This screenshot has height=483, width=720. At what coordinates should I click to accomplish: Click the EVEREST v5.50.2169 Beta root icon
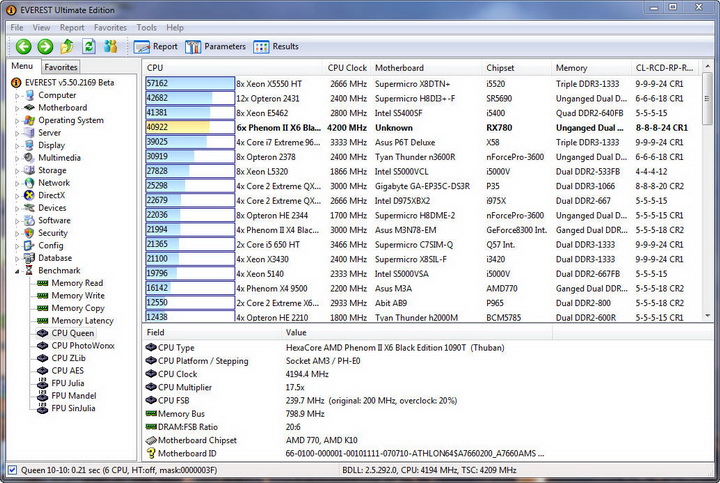(x=16, y=83)
